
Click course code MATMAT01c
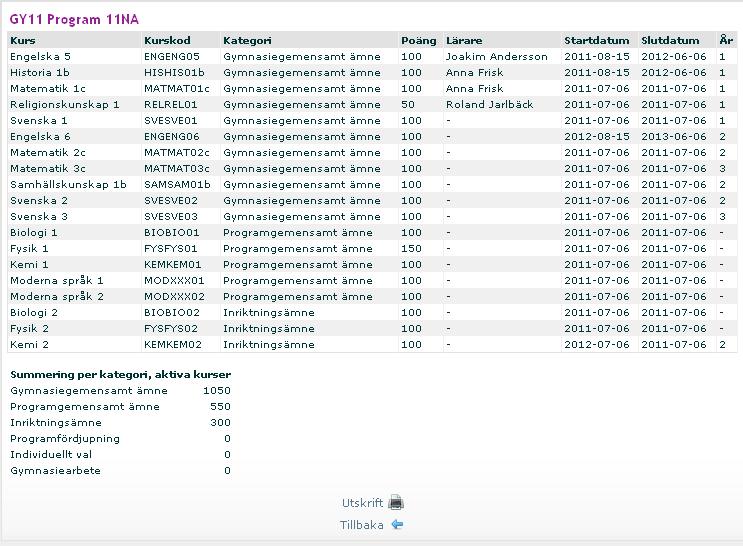click(177, 89)
